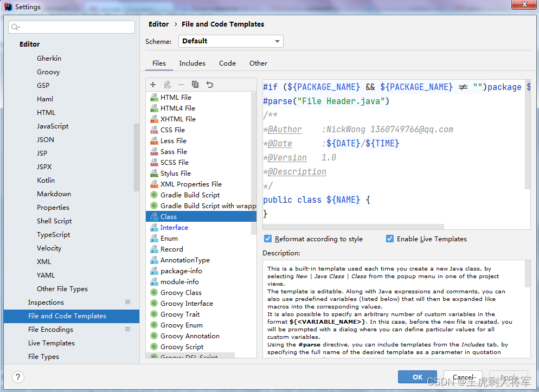Click the Cancel button
This screenshot has height=392, width=539.
(463, 377)
